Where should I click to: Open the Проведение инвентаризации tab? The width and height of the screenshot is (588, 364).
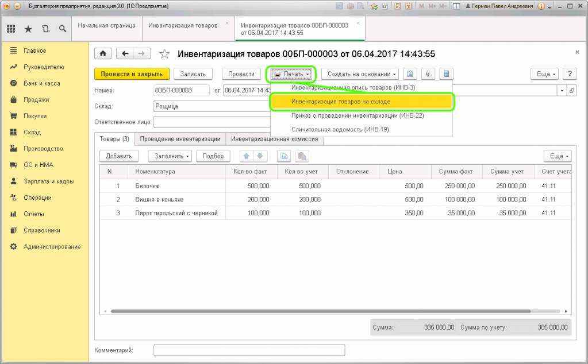180,139
